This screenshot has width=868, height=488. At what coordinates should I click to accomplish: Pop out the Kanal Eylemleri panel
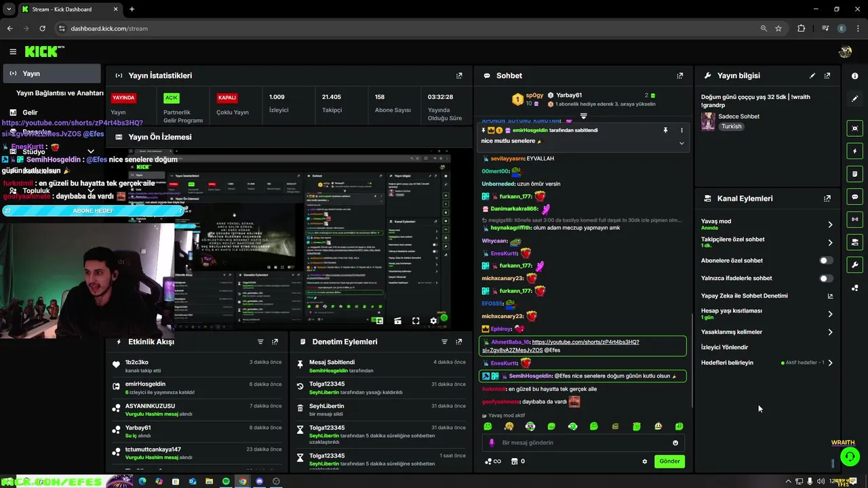coord(827,199)
